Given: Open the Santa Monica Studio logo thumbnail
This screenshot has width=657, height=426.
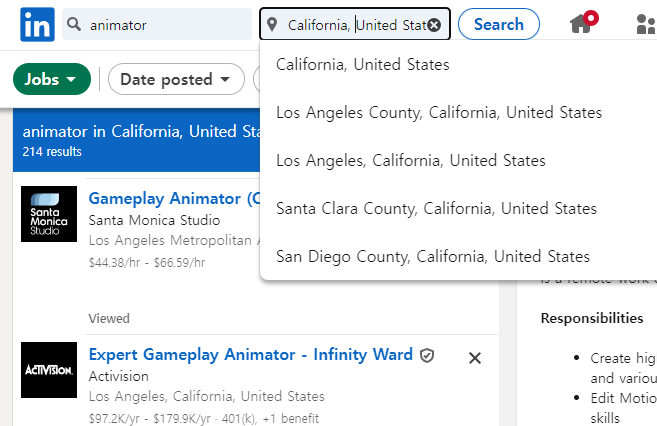Looking at the screenshot, I should point(49,214).
